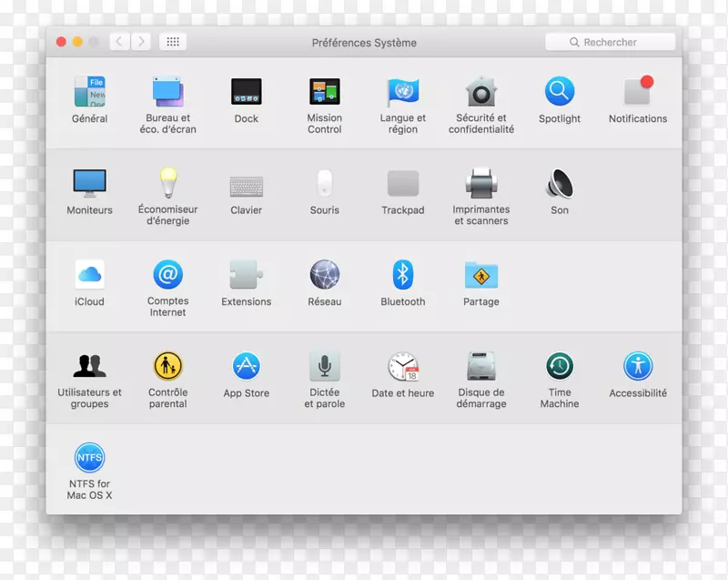The height and width of the screenshot is (580, 728).
Task: Open the Dock preferences
Action: tap(246, 93)
